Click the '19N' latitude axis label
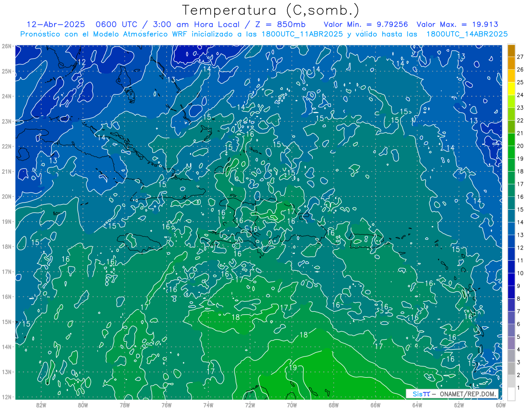532x411 pixels. point(6,221)
